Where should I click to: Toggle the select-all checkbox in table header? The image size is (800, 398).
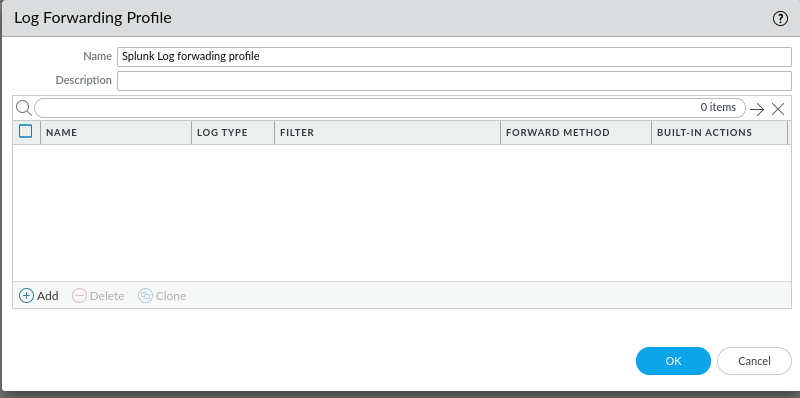click(x=26, y=132)
